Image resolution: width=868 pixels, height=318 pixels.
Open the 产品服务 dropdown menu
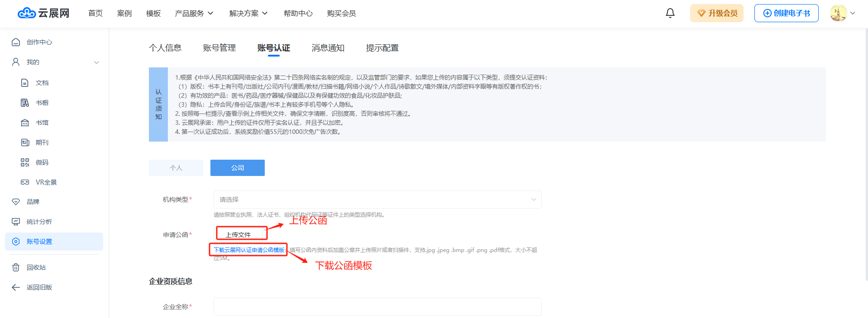point(194,14)
